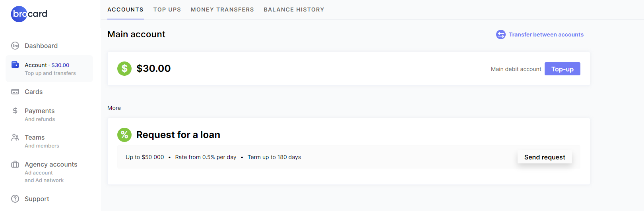This screenshot has width=644, height=211.
Task: Click the green percent loan icon
Action: tap(124, 135)
